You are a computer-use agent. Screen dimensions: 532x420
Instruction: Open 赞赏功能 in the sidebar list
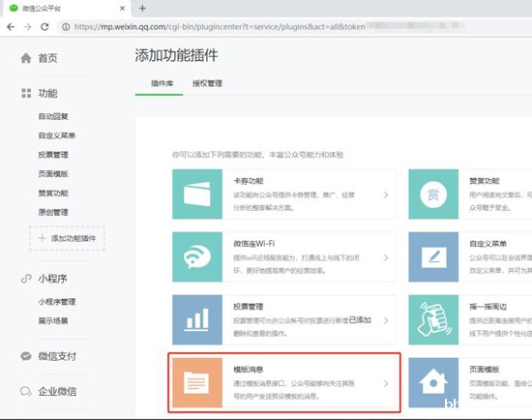[x=53, y=194]
